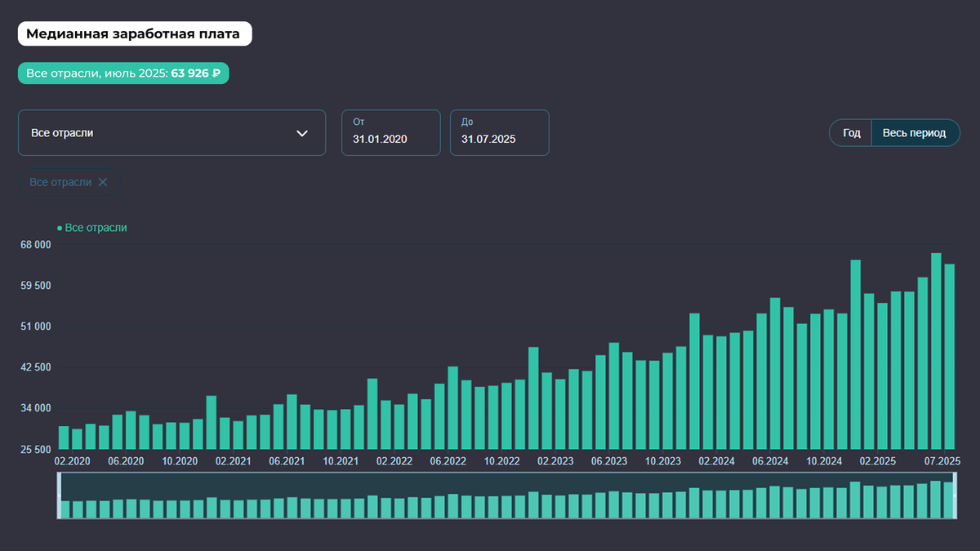Screen dimensions: 980x551
Task: Click the last bar for July 2025
Action: 950,357
